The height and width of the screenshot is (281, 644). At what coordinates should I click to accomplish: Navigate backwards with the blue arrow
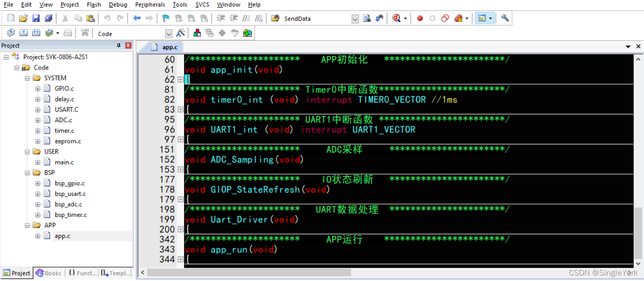point(137,18)
